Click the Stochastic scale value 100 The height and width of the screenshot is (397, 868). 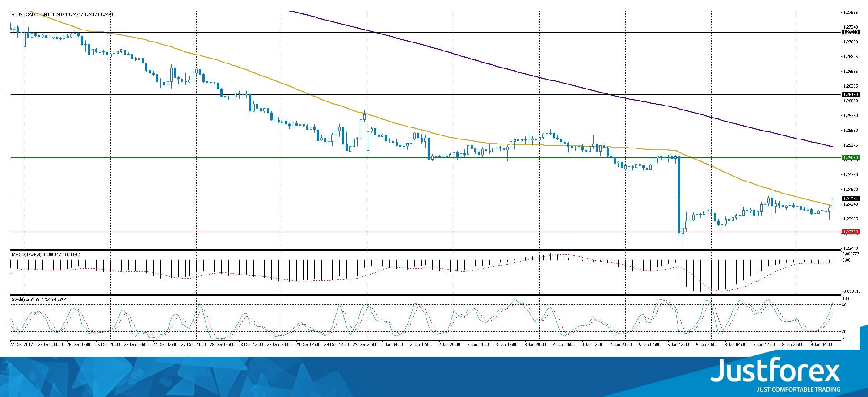click(845, 298)
